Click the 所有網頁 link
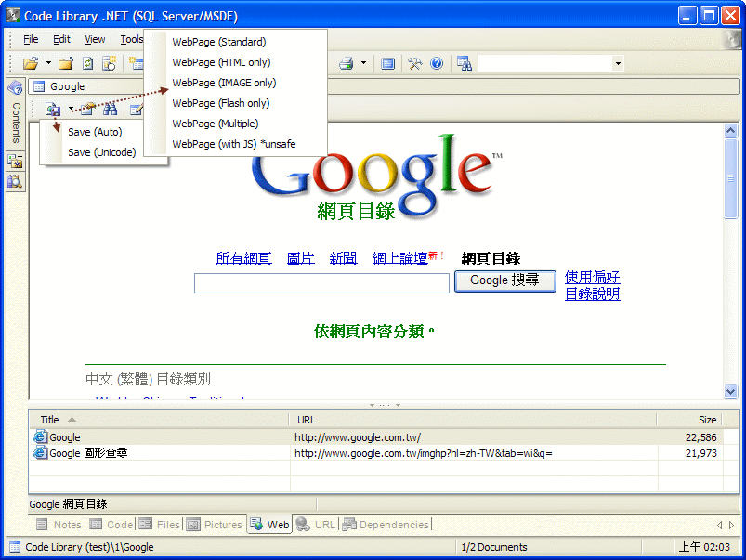The image size is (746, 560). [243, 258]
